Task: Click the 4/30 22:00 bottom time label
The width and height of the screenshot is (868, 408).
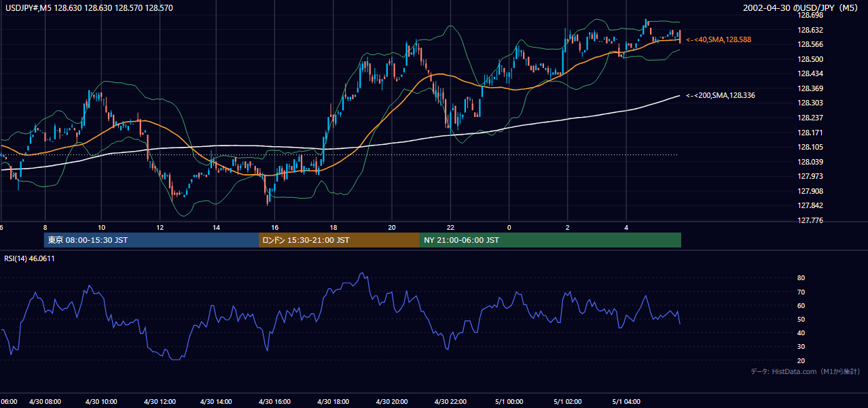Action: tap(450, 401)
